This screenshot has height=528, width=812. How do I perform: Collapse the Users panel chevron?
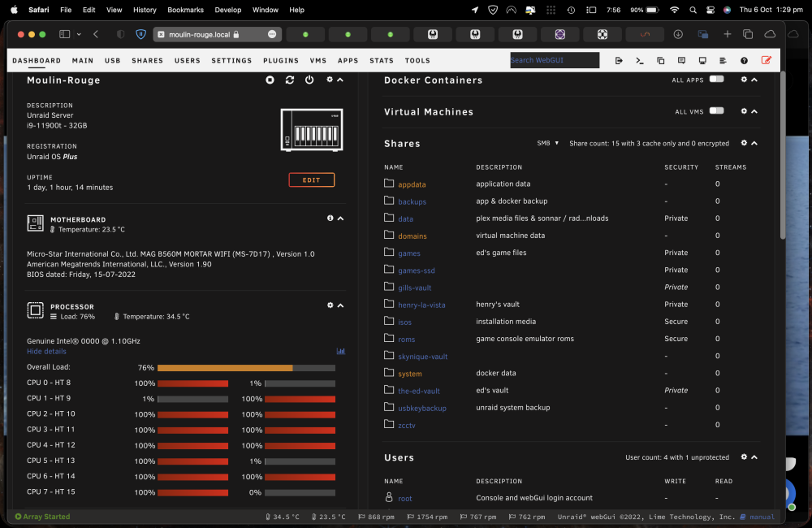tap(754, 457)
